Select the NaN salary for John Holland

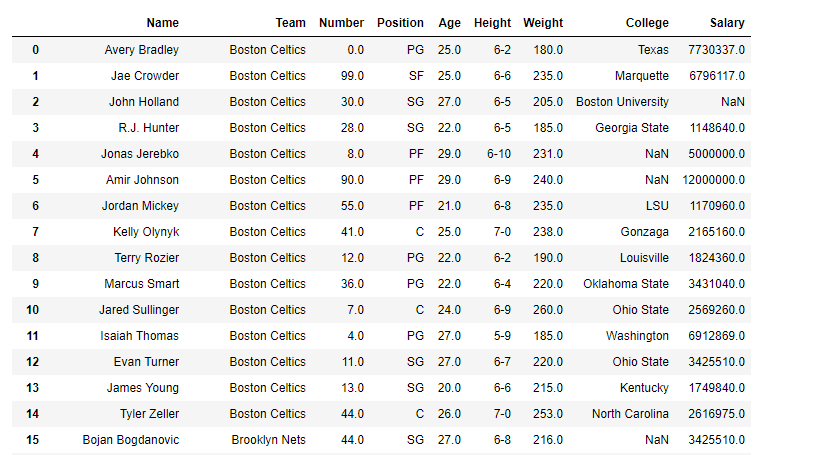tap(732, 101)
